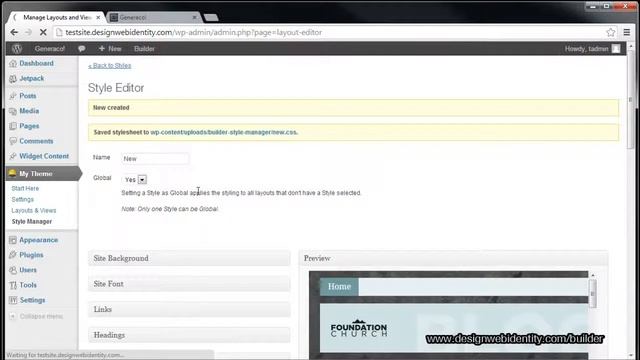Click the Collapse menu arrow icon

point(13,316)
